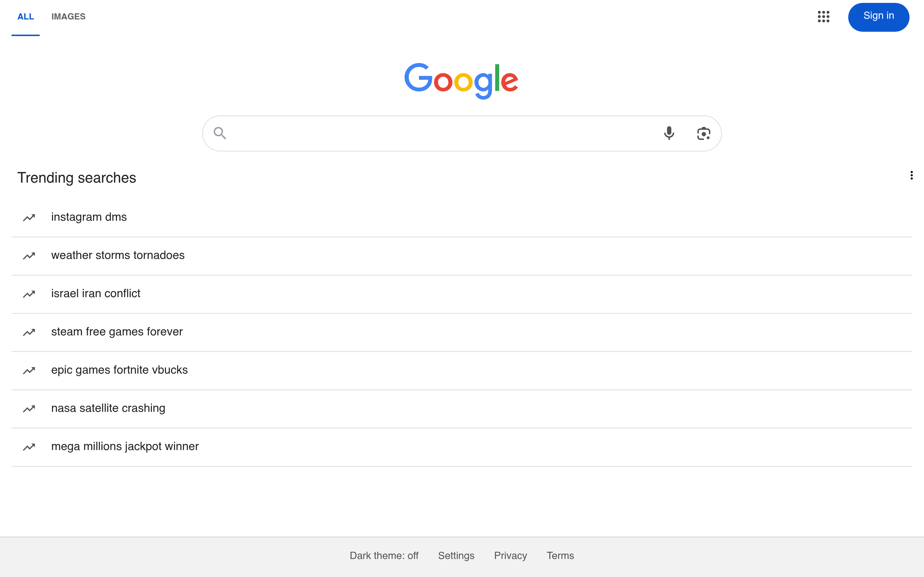
Task: Open the Google apps grid
Action: 824,17
